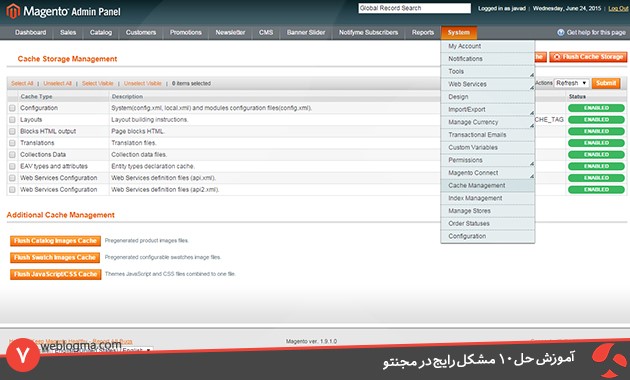The image size is (630, 380).
Task: Click Flush Swatch Images Cache button
Action: (x=55, y=257)
